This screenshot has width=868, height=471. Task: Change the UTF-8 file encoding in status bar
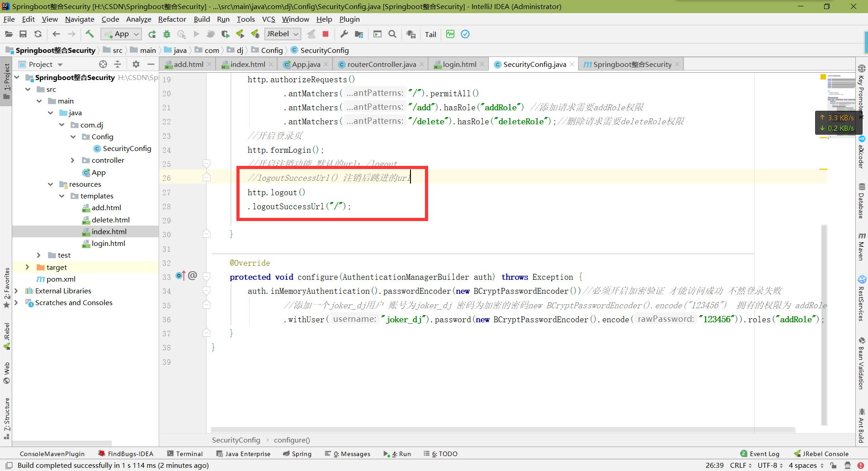tap(770, 465)
